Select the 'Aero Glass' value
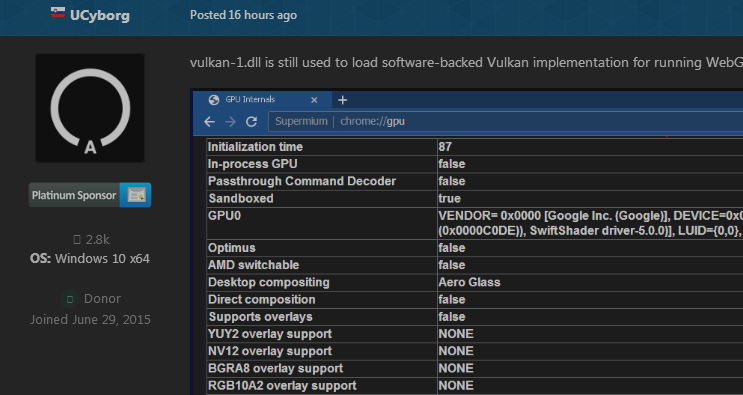Image resolution: width=743 pixels, height=395 pixels. pos(469,282)
